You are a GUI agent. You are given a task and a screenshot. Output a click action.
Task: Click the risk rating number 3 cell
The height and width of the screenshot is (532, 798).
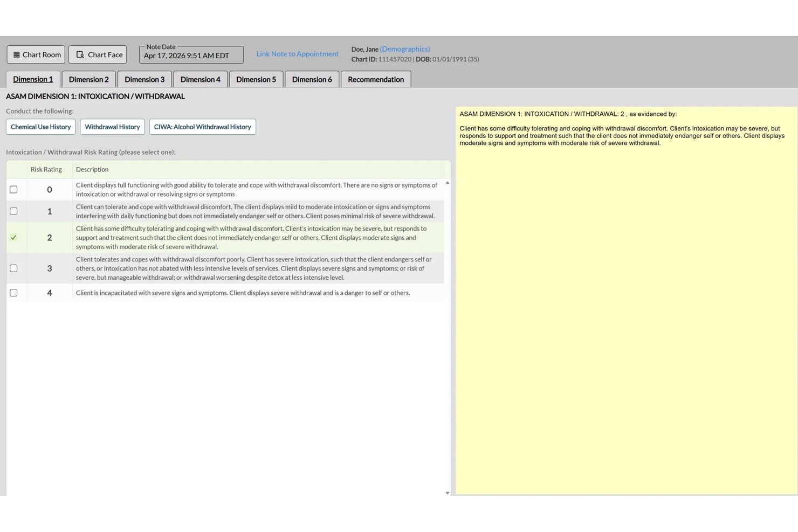[x=50, y=268]
